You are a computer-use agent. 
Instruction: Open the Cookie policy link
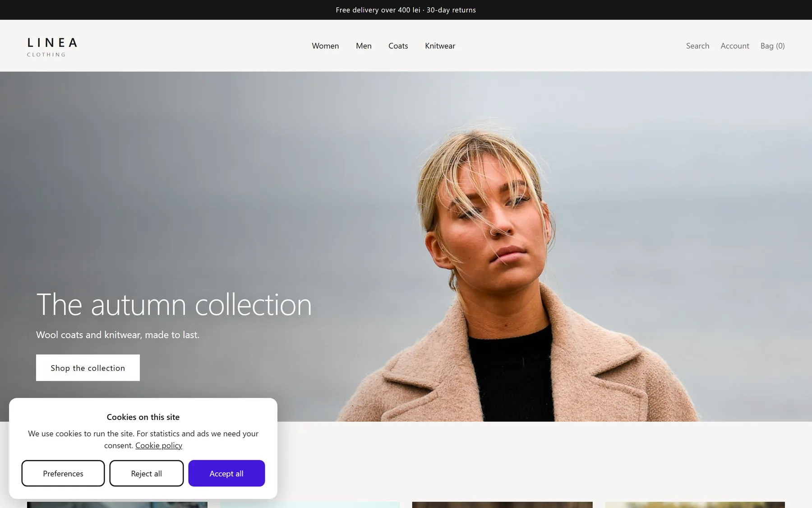[x=159, y=445]
